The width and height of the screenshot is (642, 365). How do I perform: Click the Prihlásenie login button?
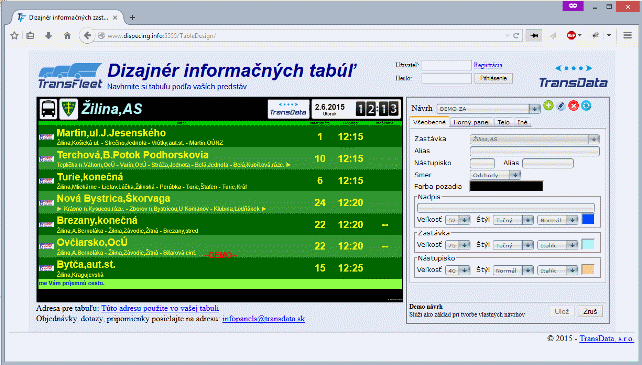[493, 78]
